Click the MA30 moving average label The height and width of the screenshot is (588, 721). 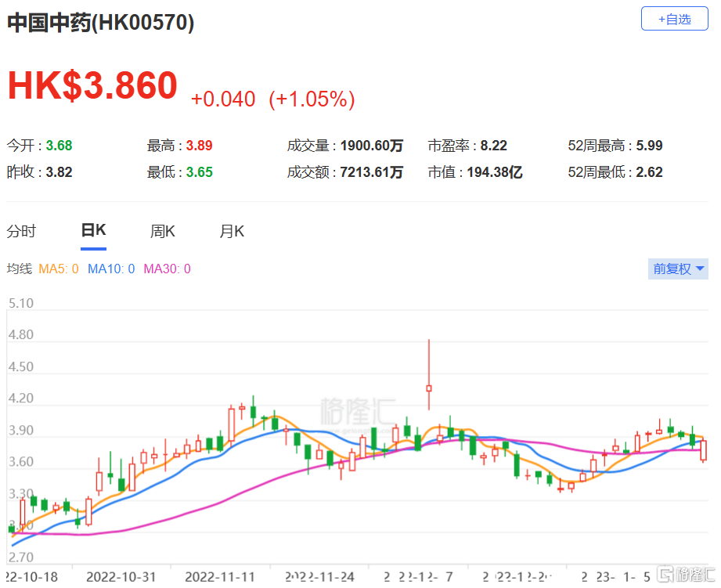coord(167,269)
